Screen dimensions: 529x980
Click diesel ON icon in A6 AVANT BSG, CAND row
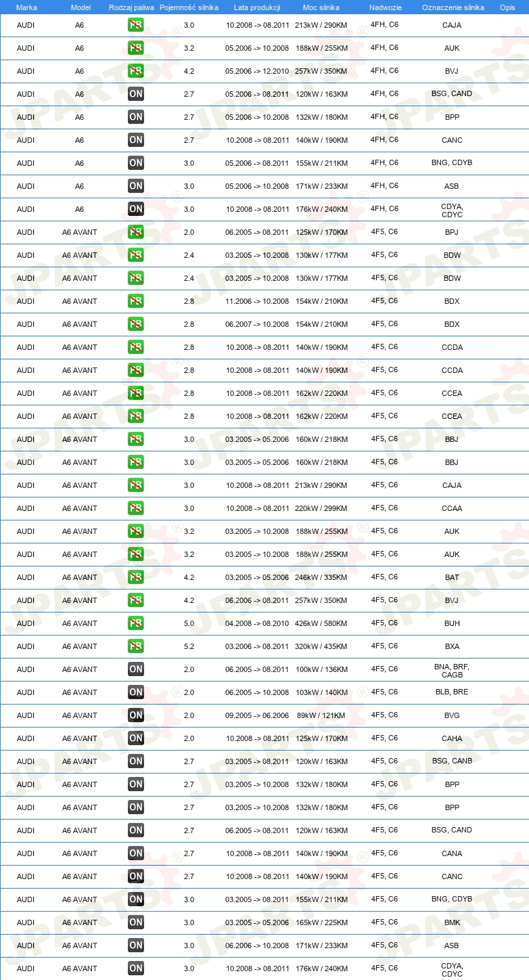[136, 831]
